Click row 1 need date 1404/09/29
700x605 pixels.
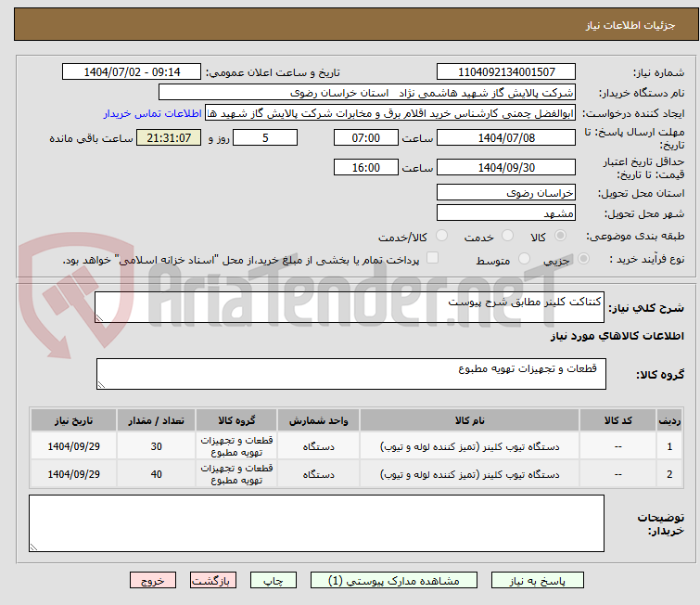[73, 446]
